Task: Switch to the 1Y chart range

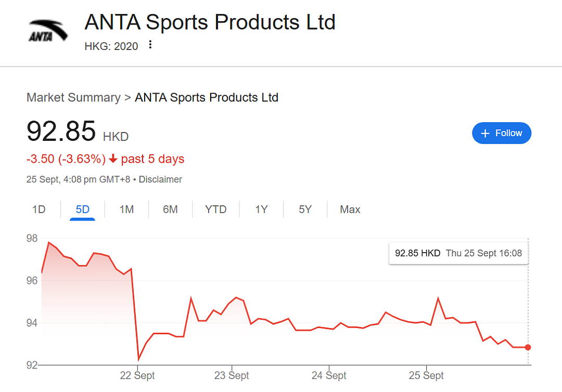Action: pyautogui.click(x=261, y=210)
